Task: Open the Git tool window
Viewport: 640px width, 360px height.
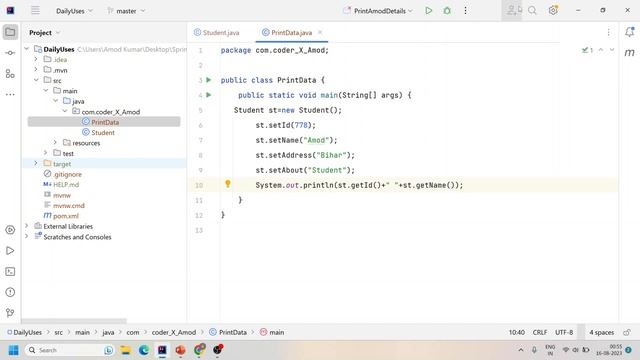Action: click(x=10, y=313)
